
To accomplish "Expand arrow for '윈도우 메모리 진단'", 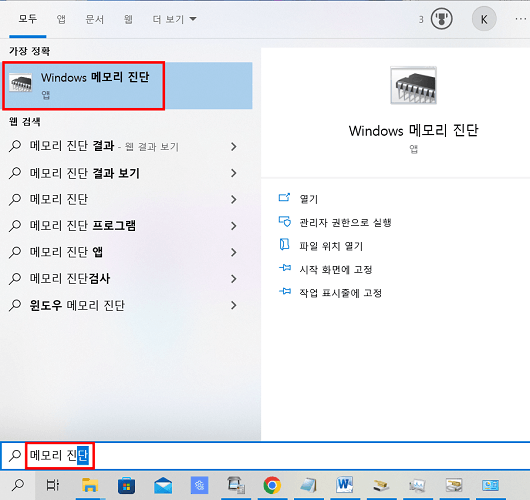I will click(x=234, y=305).
